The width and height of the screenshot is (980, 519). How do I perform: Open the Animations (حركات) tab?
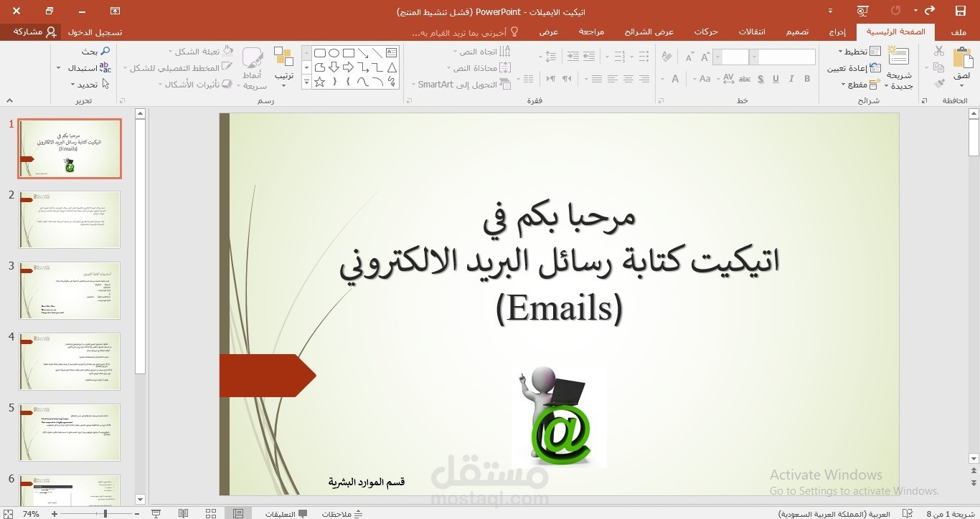(706, 32)
